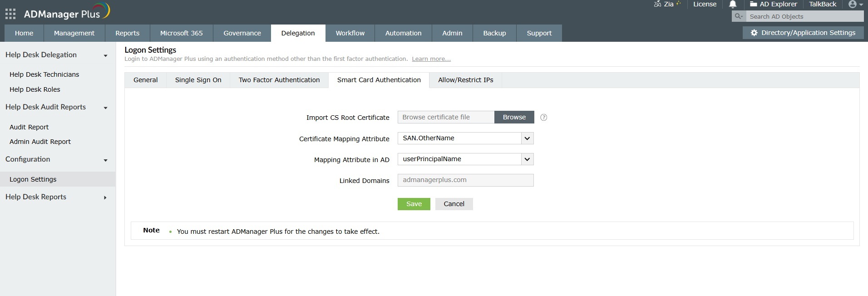The image size is (868, 296).
Task: Switch to the Microsoft 365 tab
Action: [182, 33]
